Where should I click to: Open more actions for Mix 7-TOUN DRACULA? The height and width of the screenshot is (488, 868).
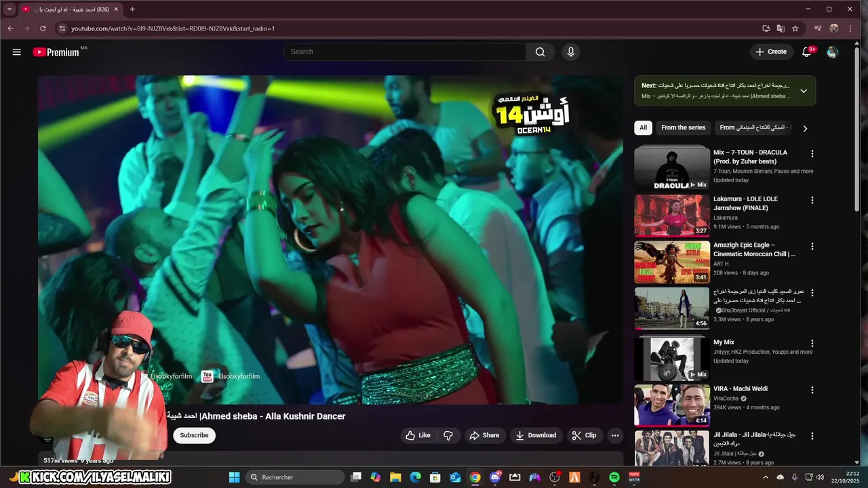click(812, 153)
